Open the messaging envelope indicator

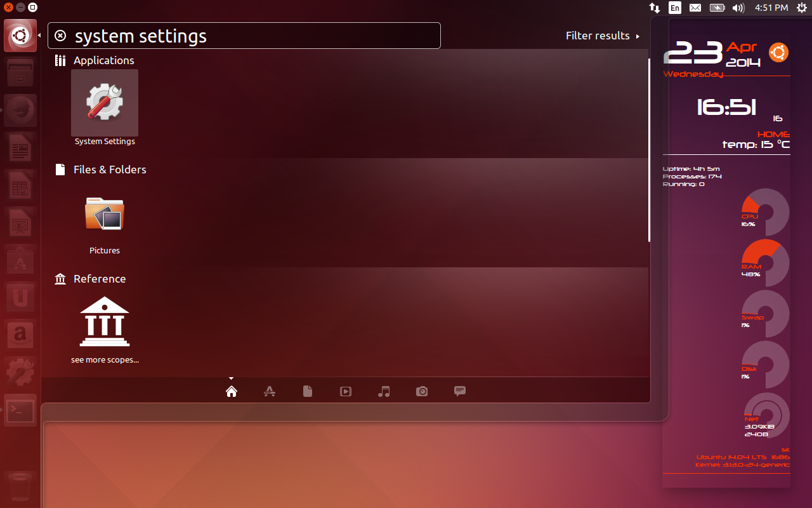pyautogui.click(x=695, y=8)
